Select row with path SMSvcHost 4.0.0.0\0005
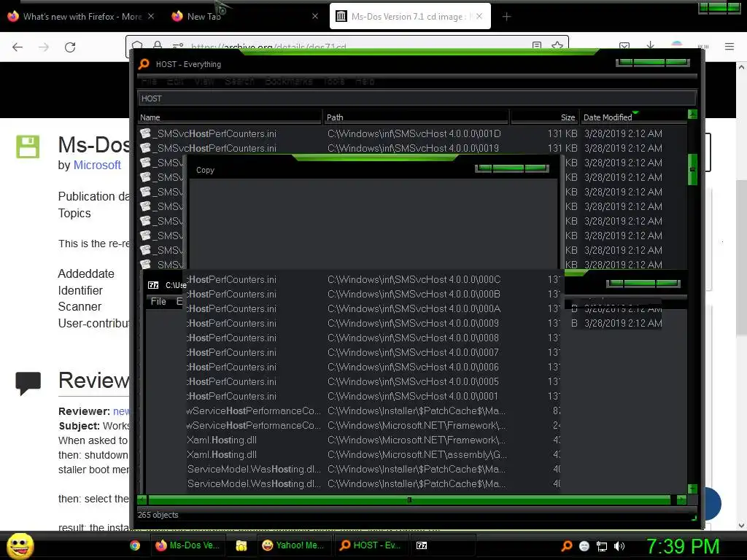 pos(373,382)
